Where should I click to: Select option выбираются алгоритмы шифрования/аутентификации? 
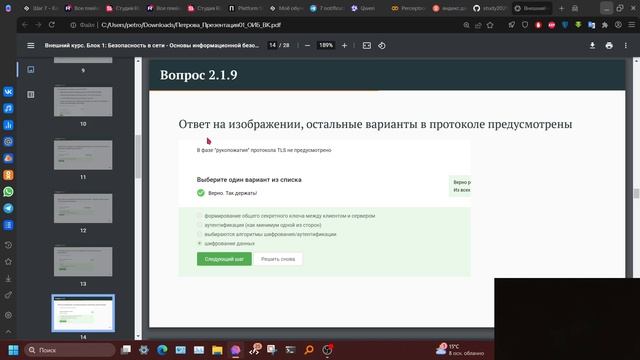tap(200, 234)
